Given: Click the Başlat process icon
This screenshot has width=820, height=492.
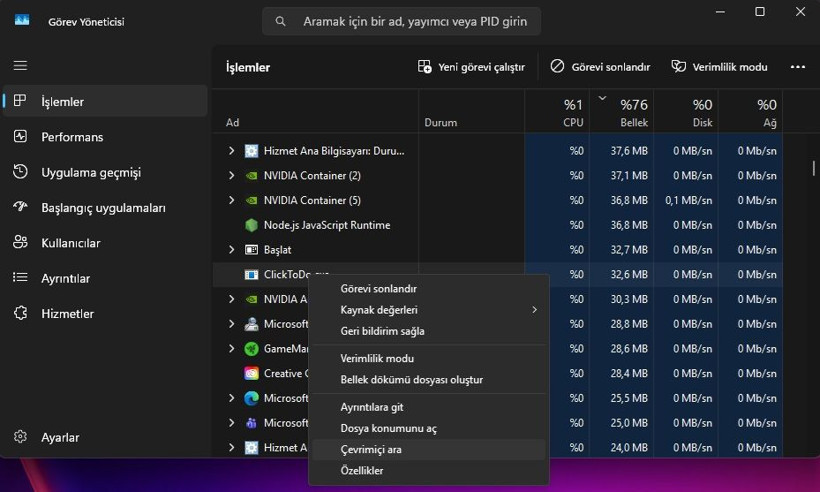Looking at the screenshot, I should pyautogui.click(x=252, y=250).
